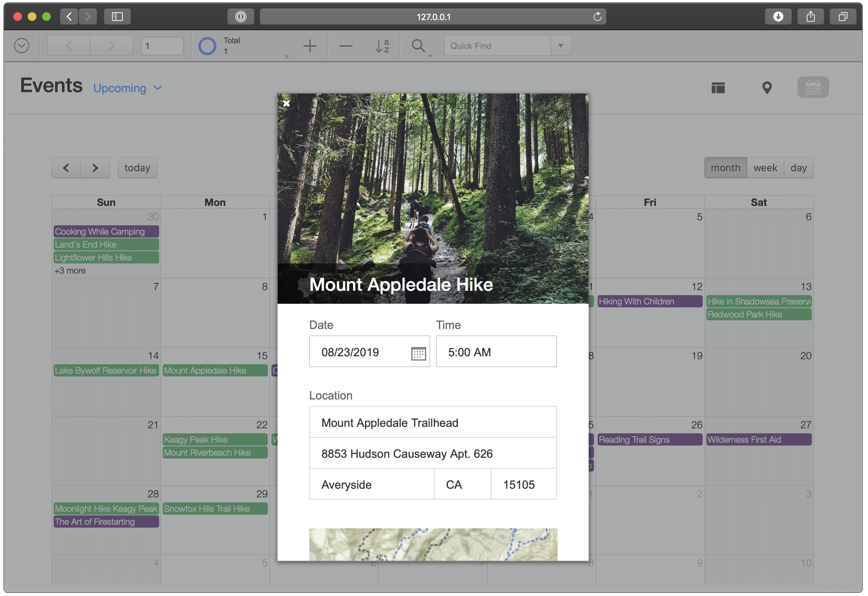Open the calendar icon at top right
Image resolution: width=868 pixels, height=596 pixels.
point(813,87)
